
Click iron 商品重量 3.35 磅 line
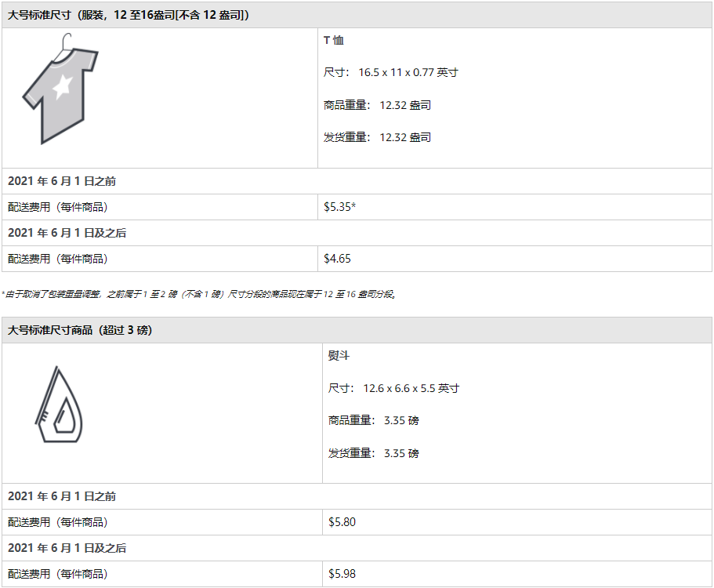pos(373,420)
